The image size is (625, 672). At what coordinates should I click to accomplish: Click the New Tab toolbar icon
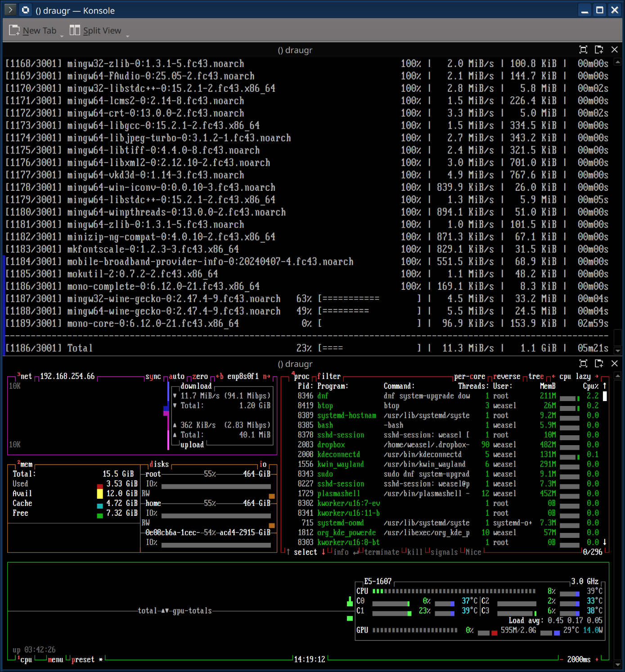tap(14, 30)
